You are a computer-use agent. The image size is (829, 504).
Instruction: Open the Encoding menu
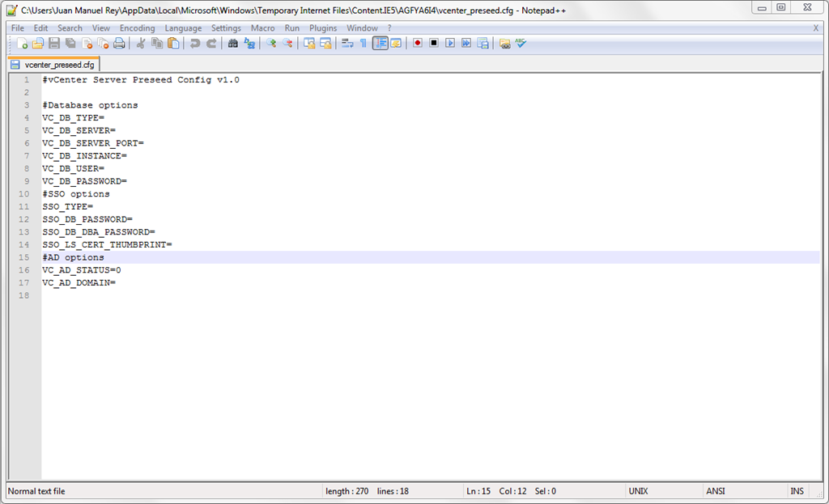click(137, 28)
